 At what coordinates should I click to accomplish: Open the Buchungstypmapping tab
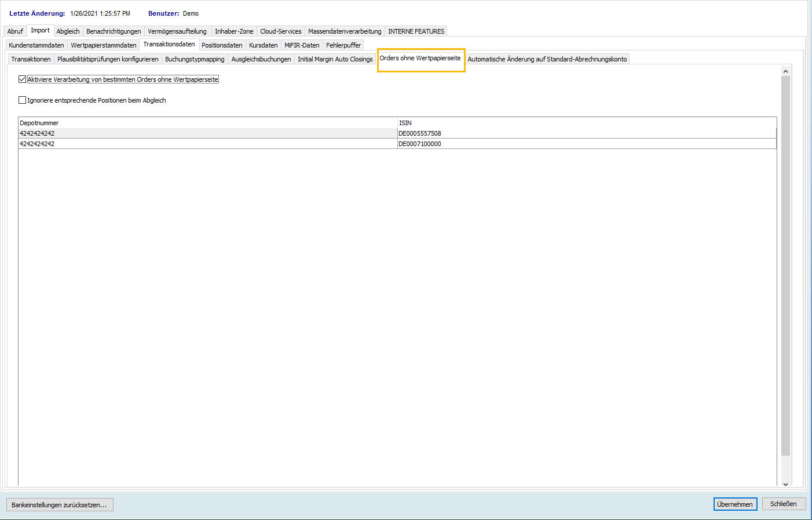195,59
